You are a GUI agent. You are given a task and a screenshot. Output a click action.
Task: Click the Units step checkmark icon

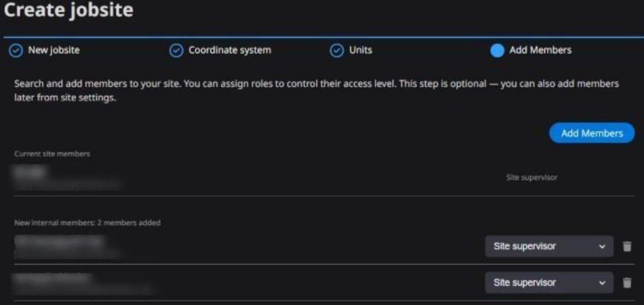(x=337, y=51)
